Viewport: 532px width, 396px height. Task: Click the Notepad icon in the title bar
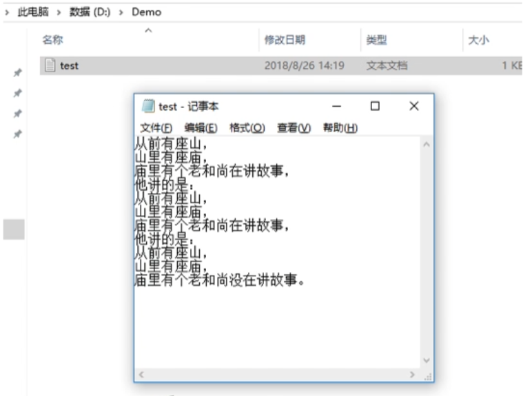148,106
